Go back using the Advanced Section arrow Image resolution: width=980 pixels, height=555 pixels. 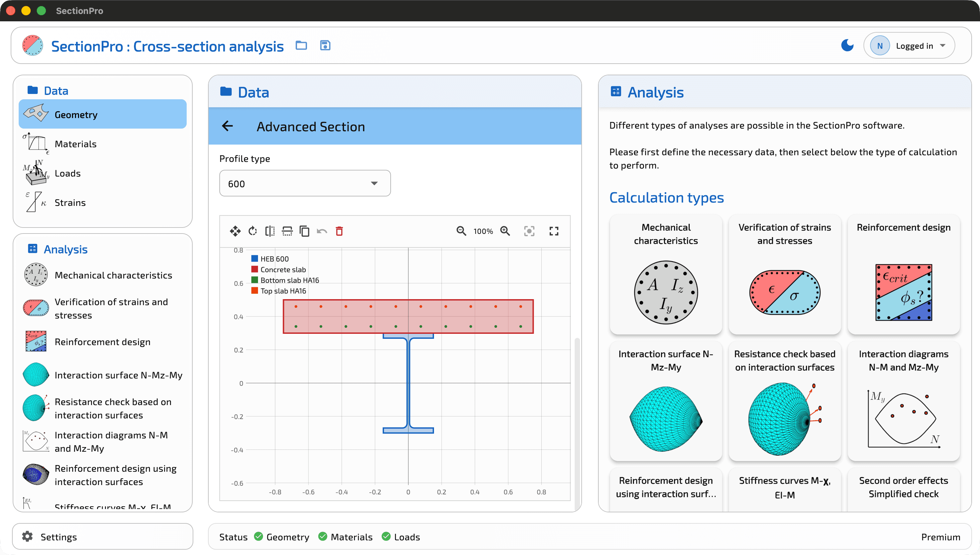click(x=228, y=126)
